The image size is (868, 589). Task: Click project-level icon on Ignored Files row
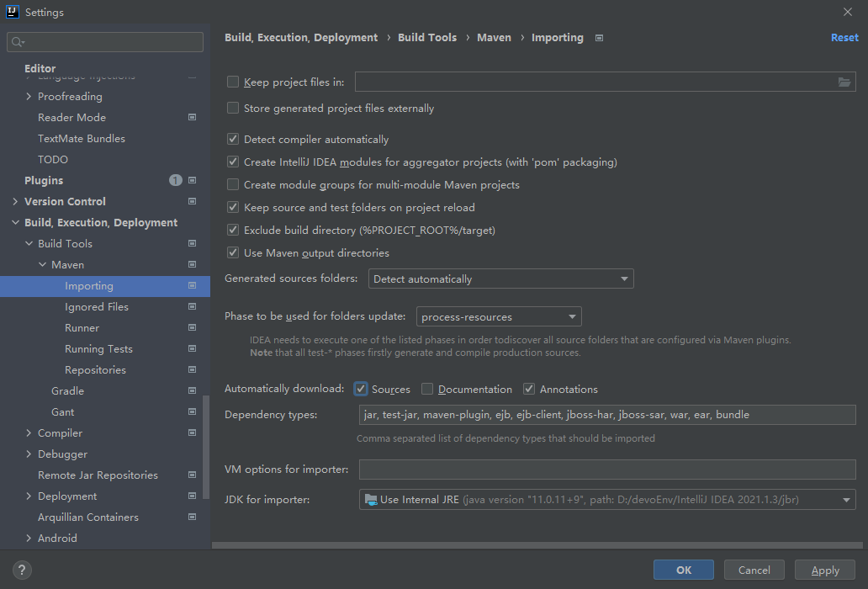(192, 306)
